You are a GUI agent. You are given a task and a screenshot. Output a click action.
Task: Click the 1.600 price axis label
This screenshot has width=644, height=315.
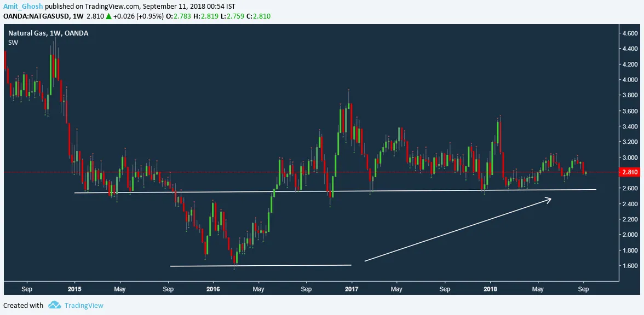point(629,266)
